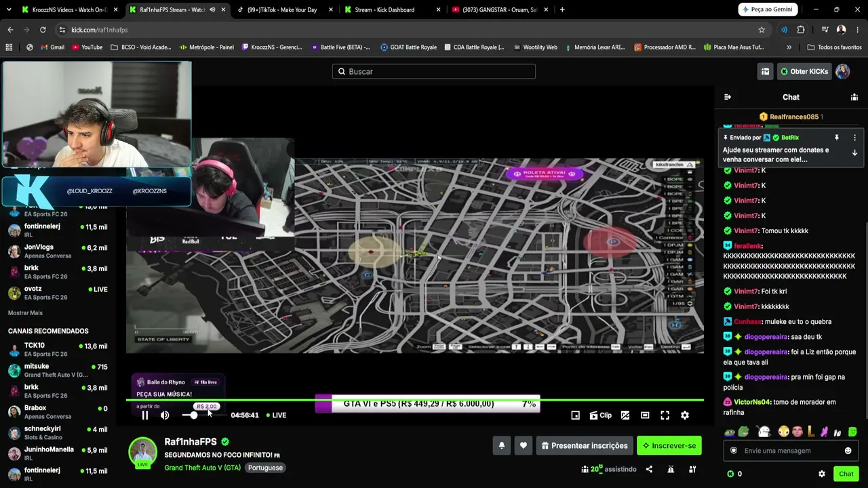Open player settings gear
This screenshot has width=868, height=488.
685,415
